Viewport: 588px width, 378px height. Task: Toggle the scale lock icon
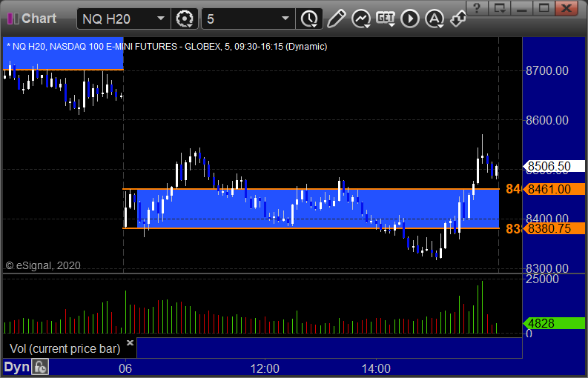click(40, 367)
